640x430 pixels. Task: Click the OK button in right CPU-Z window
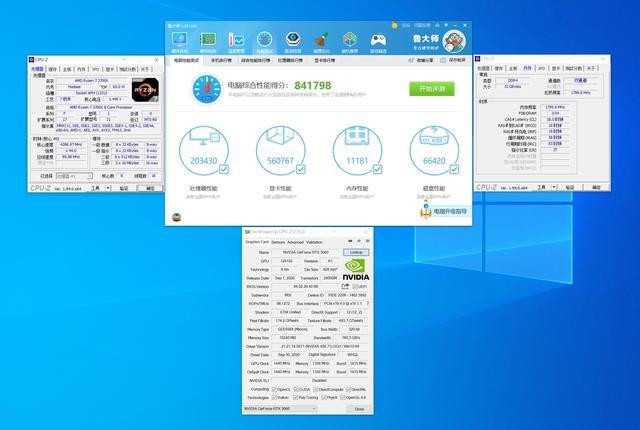tap(596, 187)
